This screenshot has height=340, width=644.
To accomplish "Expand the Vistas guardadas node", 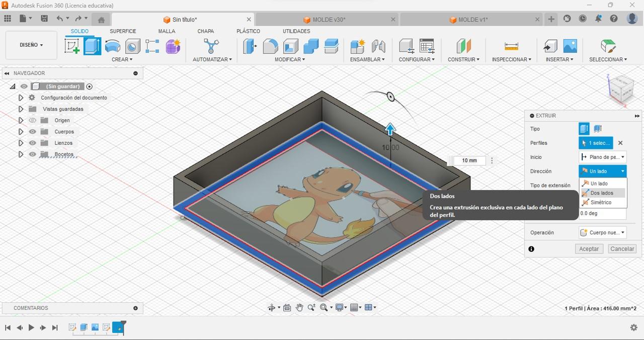I will click(21, 109).
